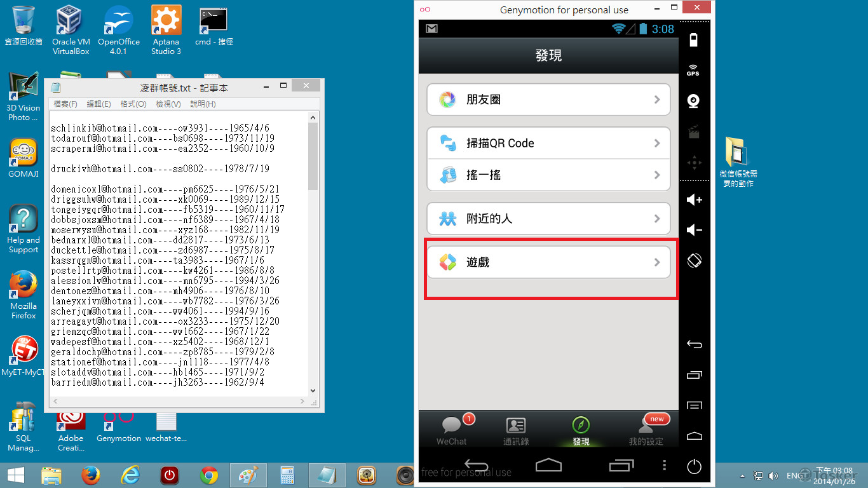Open the WeChat tab with notification badge
868x488 pixels.
pyautogui.click(x=452, y=430)
